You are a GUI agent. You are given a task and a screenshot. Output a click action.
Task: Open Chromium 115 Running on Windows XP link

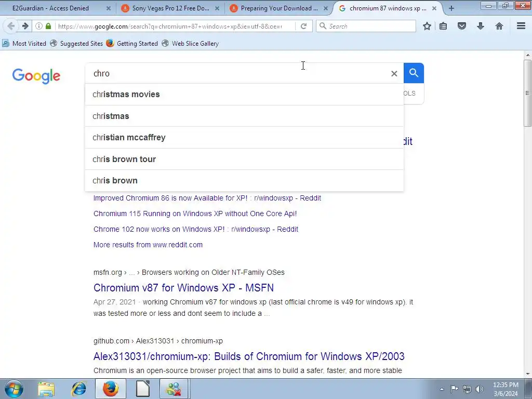click(x=195, y=214)
